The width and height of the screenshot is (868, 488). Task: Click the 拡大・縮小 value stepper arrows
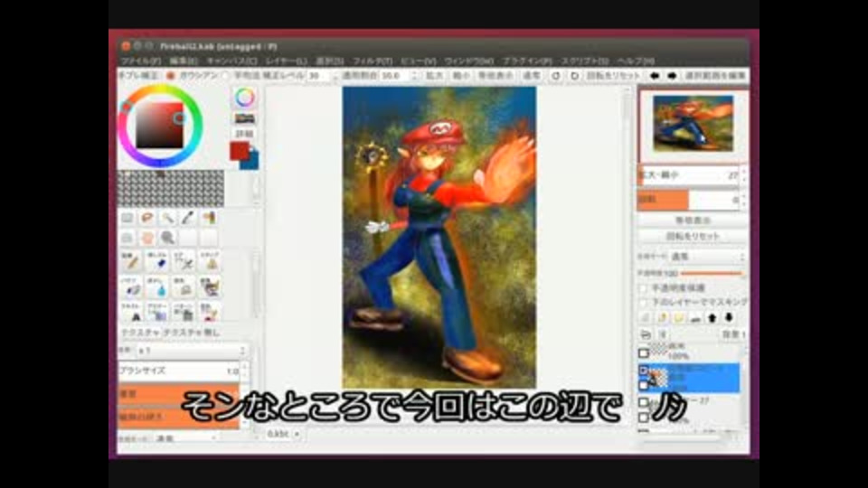pos(743,175)
